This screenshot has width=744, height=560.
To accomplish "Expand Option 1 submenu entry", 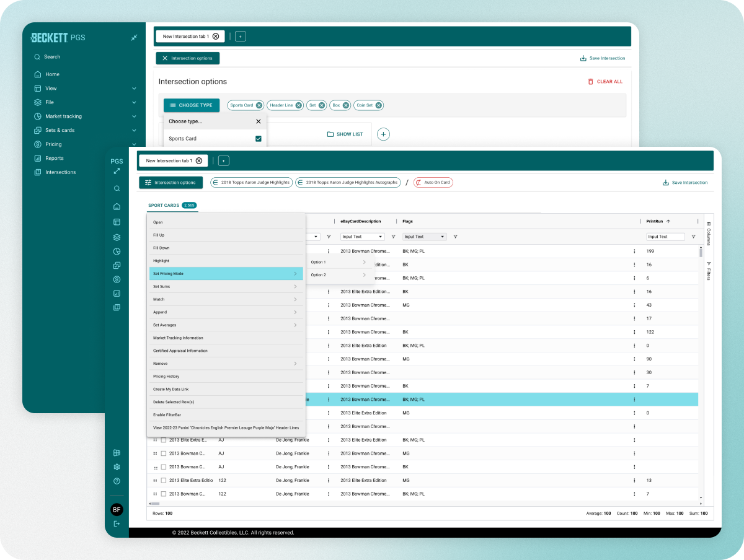I will [x=340, y=262].
